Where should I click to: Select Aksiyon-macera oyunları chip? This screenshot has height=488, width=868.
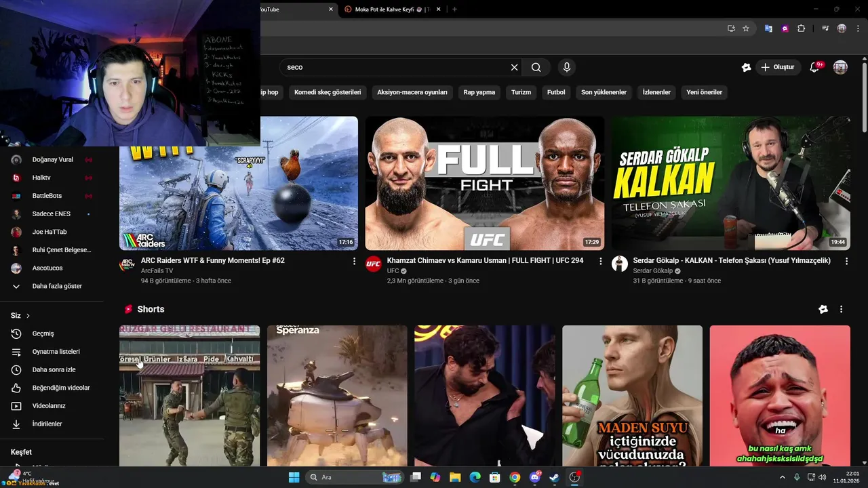tap(412, 92)
